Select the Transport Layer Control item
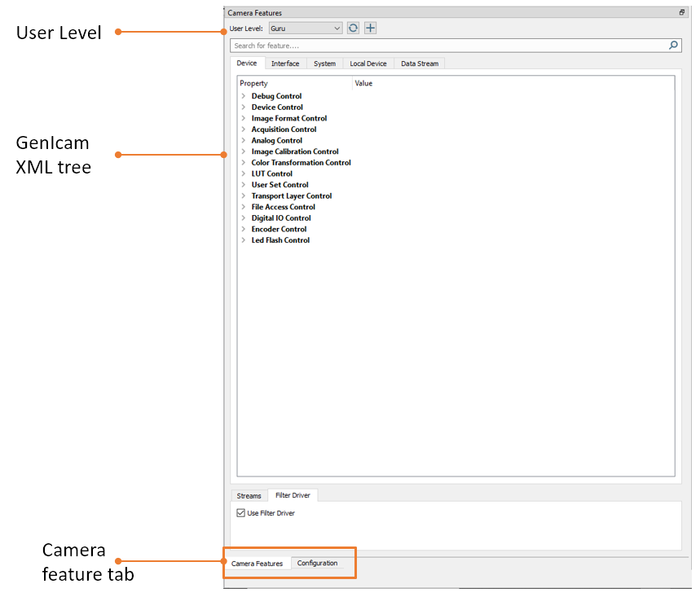 pos(292,195)
